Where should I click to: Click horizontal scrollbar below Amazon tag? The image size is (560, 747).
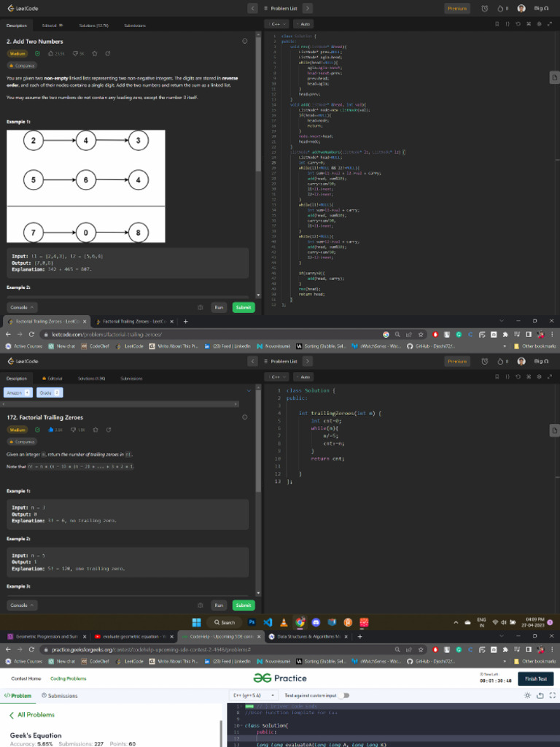click(120, 404)
